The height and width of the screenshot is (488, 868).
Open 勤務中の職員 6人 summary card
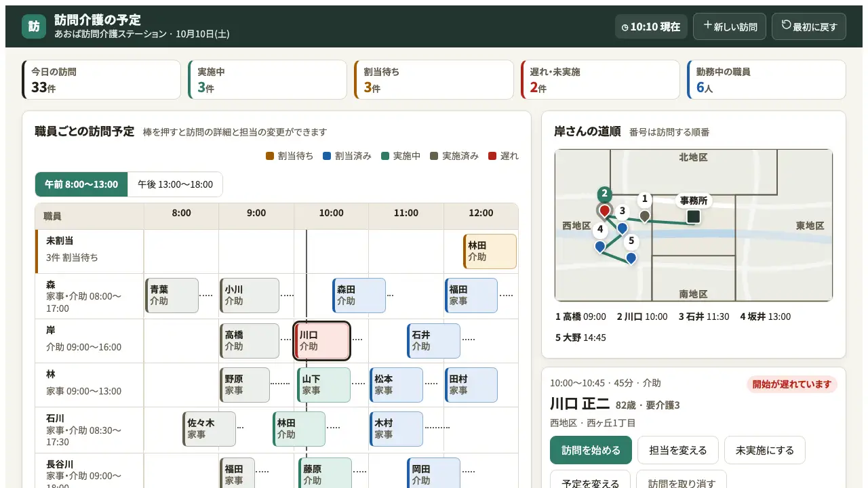tap(766, 80)
